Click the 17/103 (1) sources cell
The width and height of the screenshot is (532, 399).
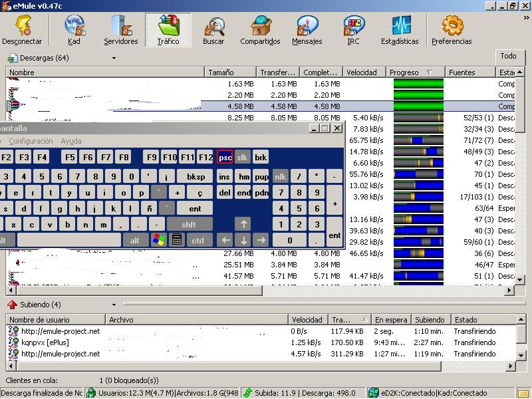476,197
